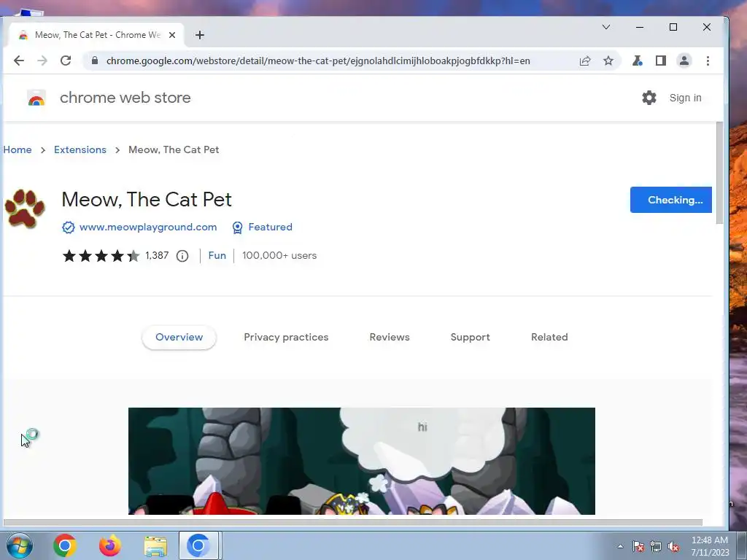Toggle the browser side panel icon
The height and width of the screenshot is (560, 747).
(660, 61)
